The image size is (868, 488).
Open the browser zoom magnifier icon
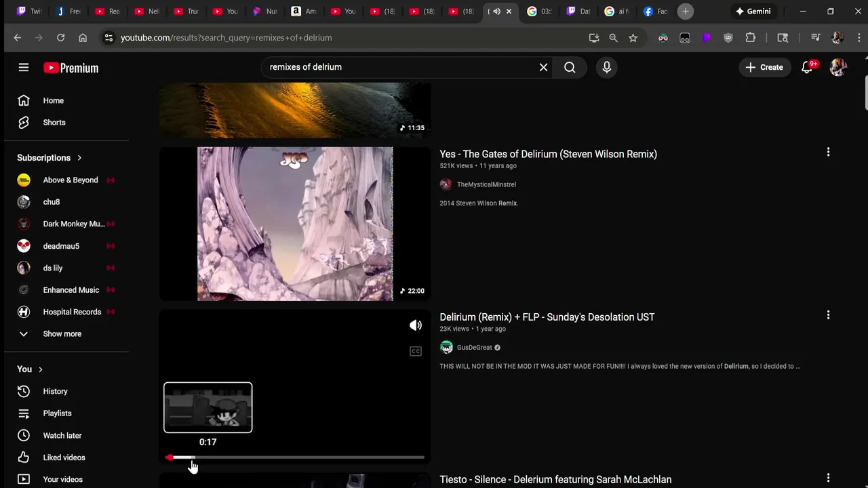coord(613,38)
